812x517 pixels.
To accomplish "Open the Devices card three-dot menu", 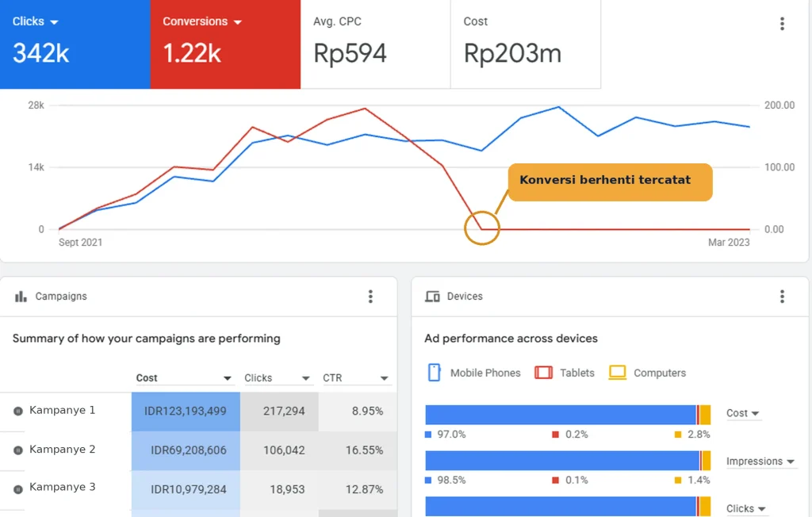I will click(782, 297).
